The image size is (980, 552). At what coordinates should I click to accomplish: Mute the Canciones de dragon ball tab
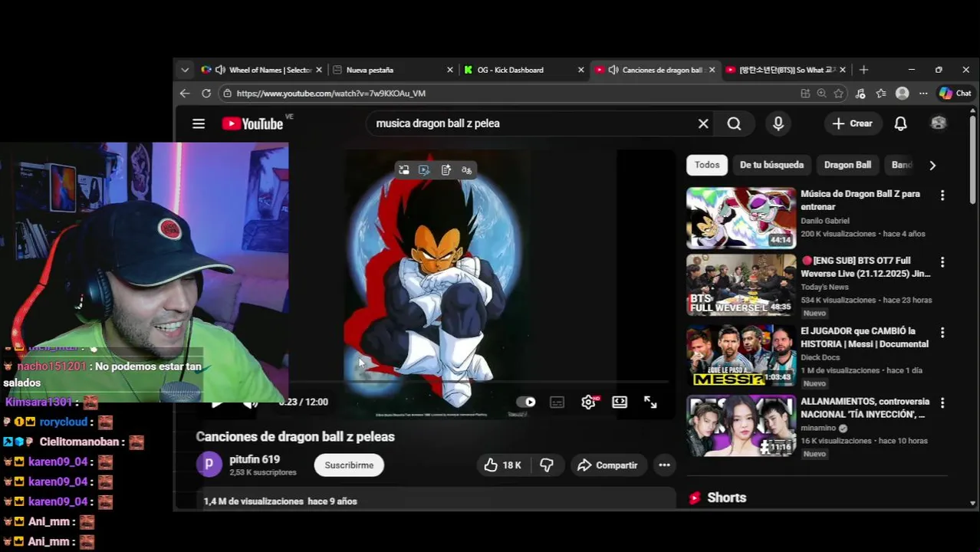point(613,70)
